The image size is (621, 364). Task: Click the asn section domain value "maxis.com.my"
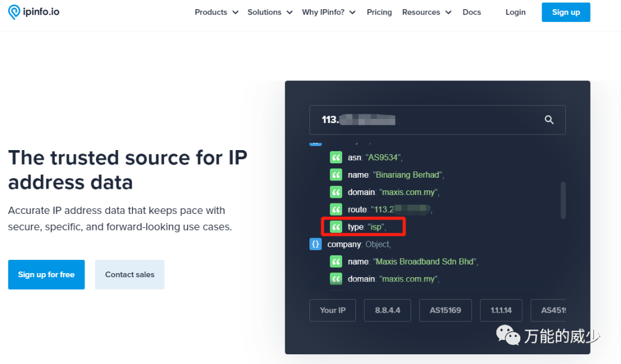coord(409,193)
